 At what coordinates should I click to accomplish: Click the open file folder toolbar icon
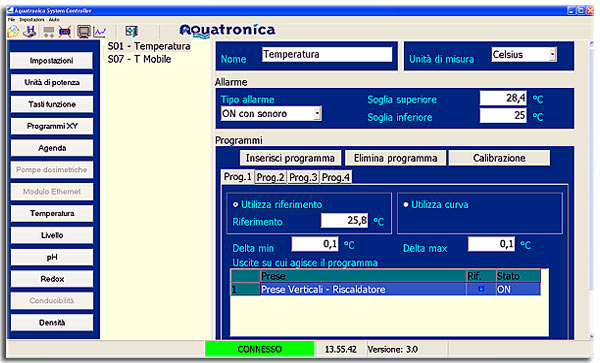tap(14, 31)
